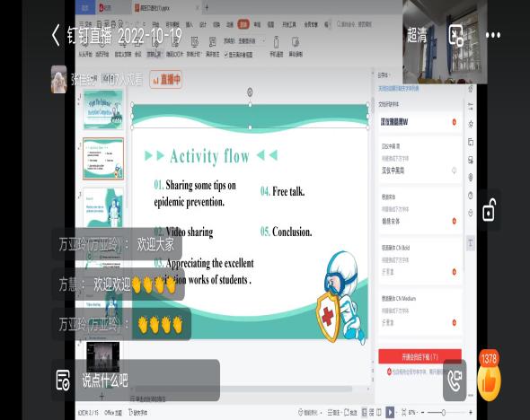Expand the zoom percentage dropdown arrow

pos(418,413)
